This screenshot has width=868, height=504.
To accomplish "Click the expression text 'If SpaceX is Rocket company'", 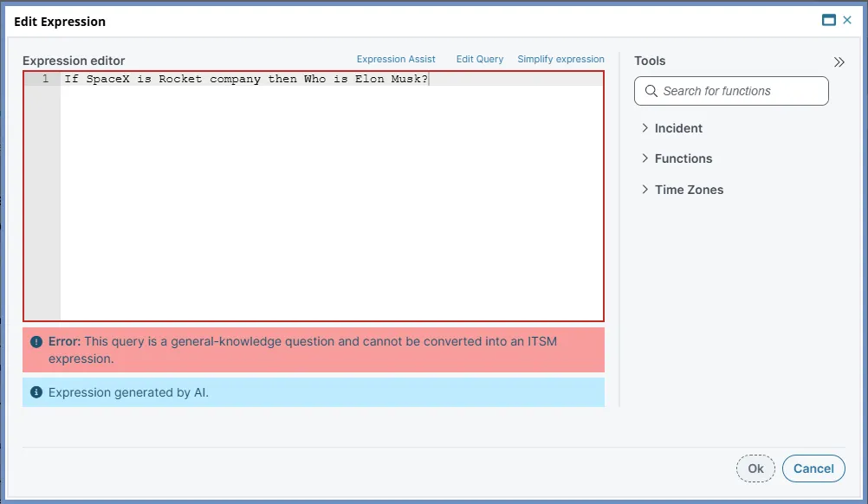I will (x=162, y=79).
